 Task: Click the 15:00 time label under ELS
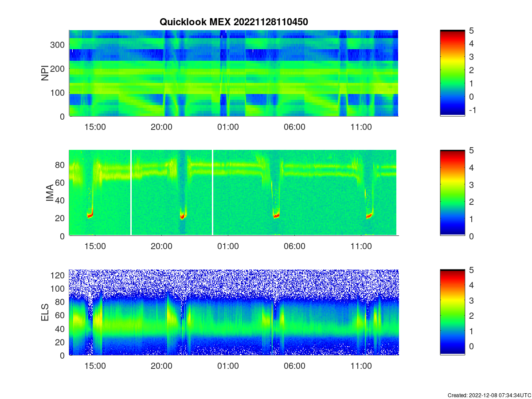95,366
